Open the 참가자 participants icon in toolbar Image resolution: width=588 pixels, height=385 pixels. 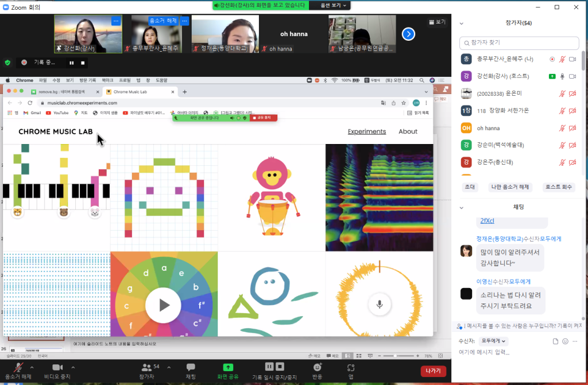click(146, 367)
